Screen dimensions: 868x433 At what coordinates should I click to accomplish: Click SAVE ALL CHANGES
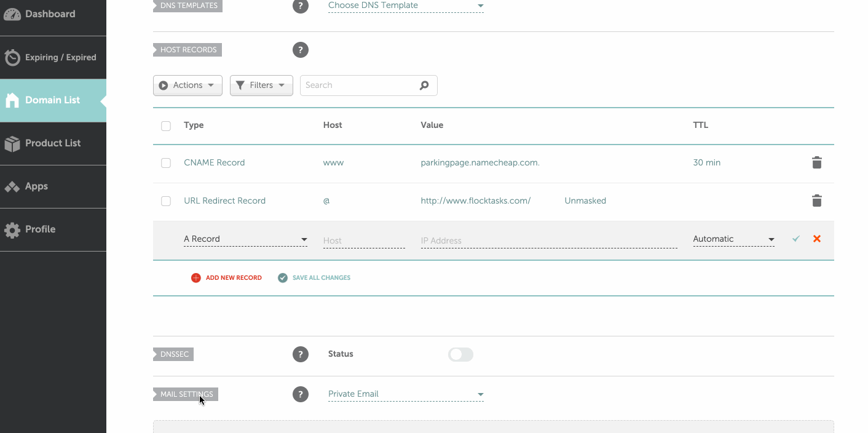(x=322, y=278)
